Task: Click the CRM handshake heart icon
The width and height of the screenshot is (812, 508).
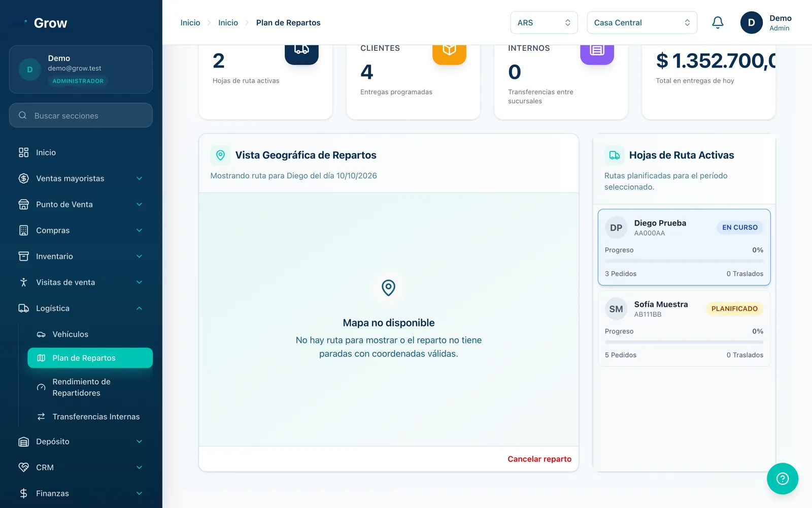Action: coord(23,467)
